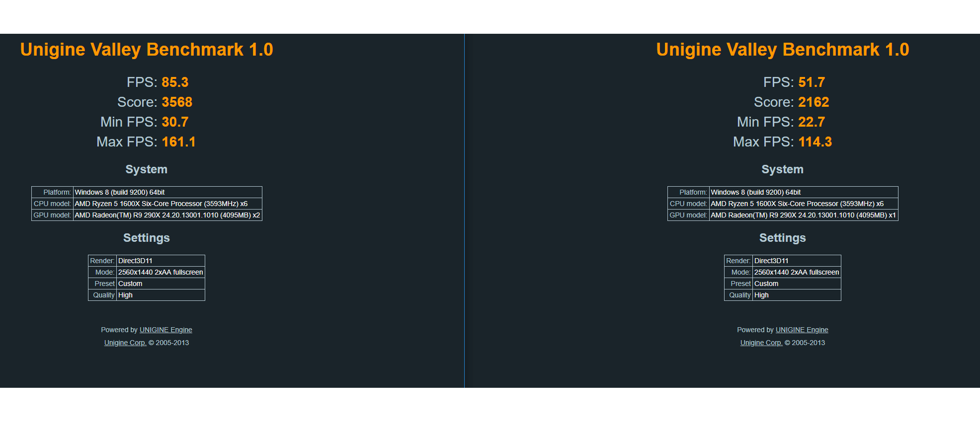Click the copyright 2005-2013 text in left report

pos(169,343)
